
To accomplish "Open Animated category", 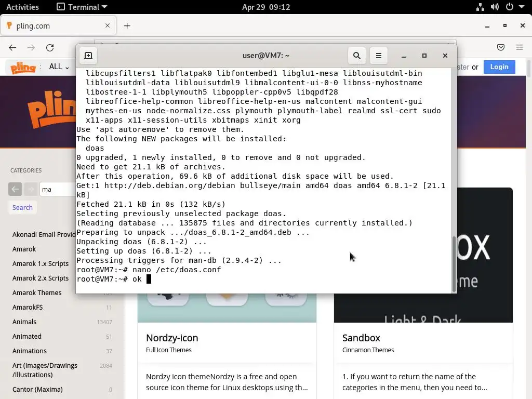I will point(27,337).
